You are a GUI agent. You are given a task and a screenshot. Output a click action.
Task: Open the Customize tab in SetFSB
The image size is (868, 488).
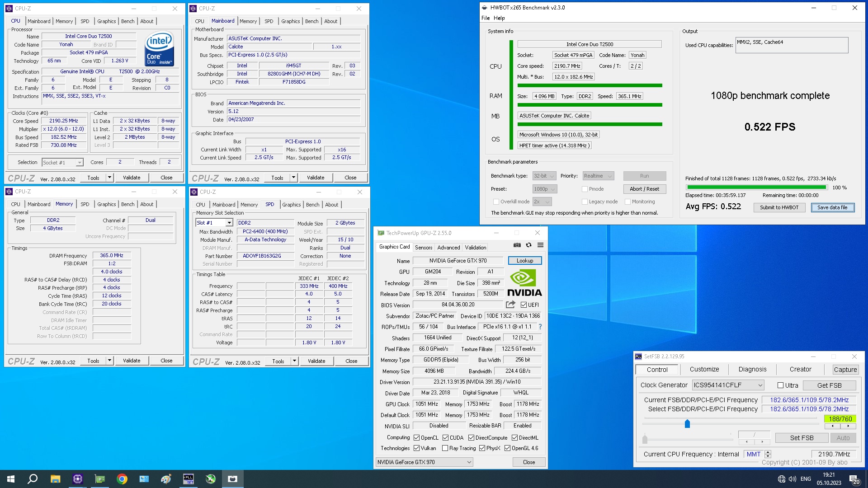[x=704, y=370]
